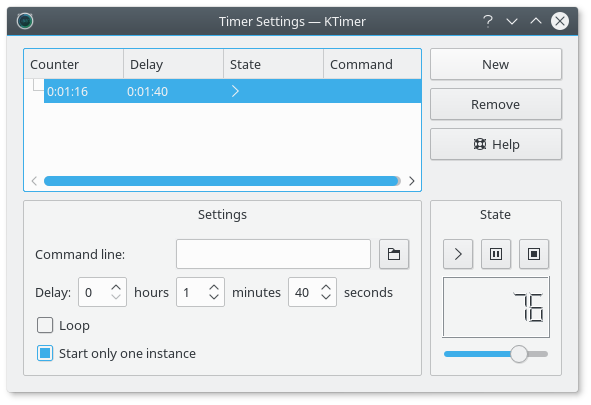Viewport: 591px width, 405px height.
Task: Focus the Command line text field
Action: pos(273,254)
